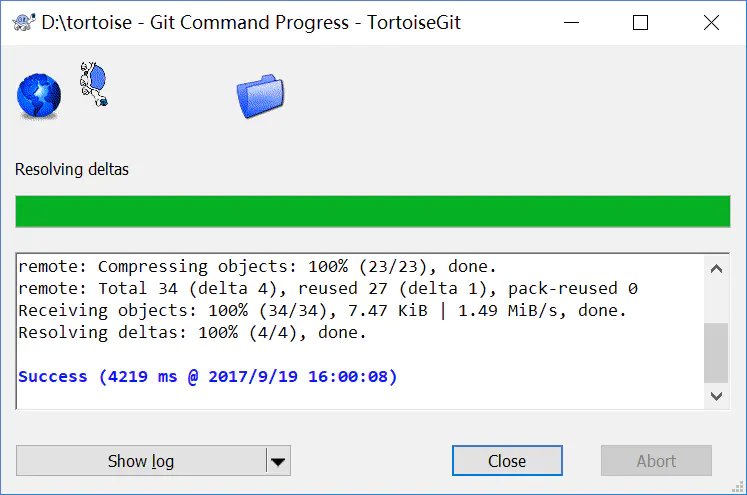Viewport: 747px width, 495px height.
Task: Click the Receiving objects log line
Action: coord(322,311)
